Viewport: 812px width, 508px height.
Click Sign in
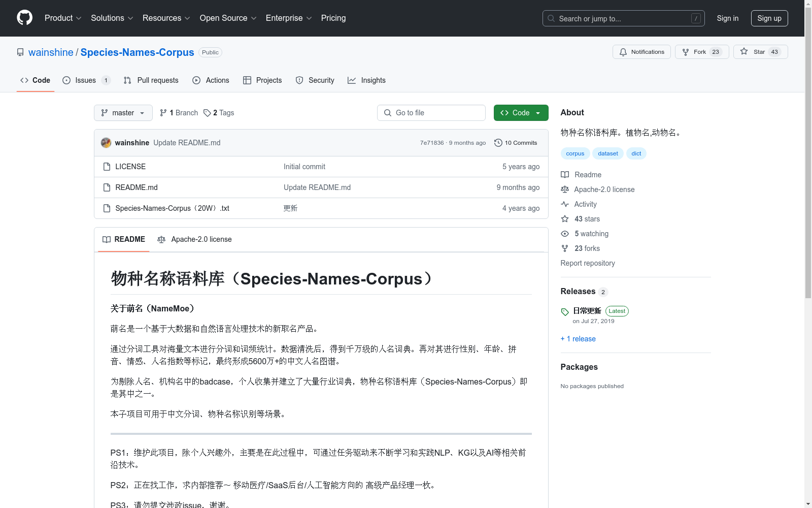click(727, 18)
